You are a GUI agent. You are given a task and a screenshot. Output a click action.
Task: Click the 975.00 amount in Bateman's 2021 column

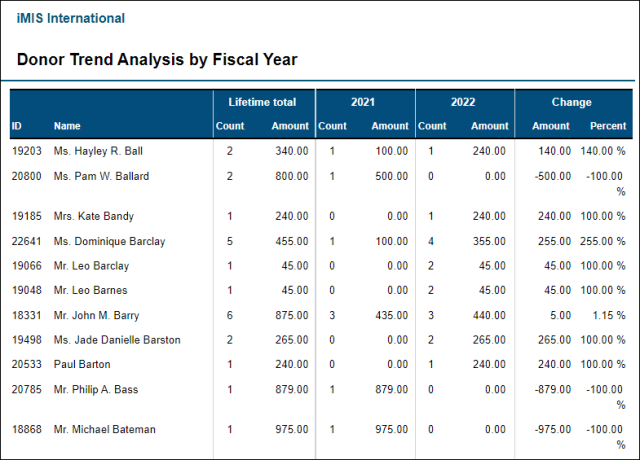pos(391,429)
